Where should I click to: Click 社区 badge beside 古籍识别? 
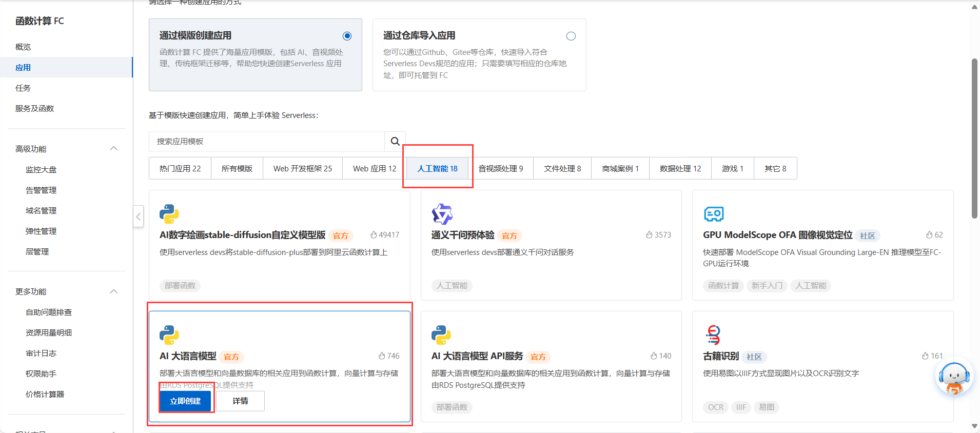click(x=754, y=357)
